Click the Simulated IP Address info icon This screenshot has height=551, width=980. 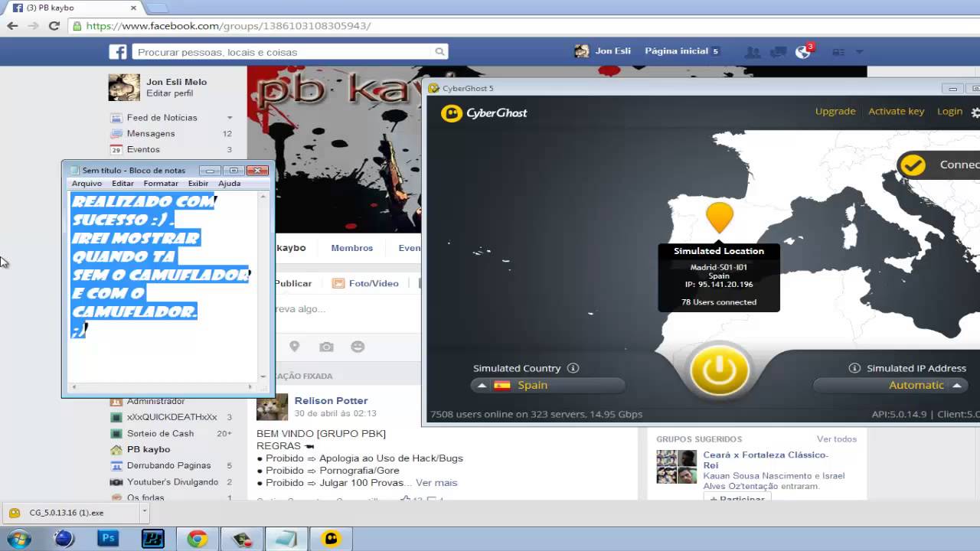(x=854, y=368)
